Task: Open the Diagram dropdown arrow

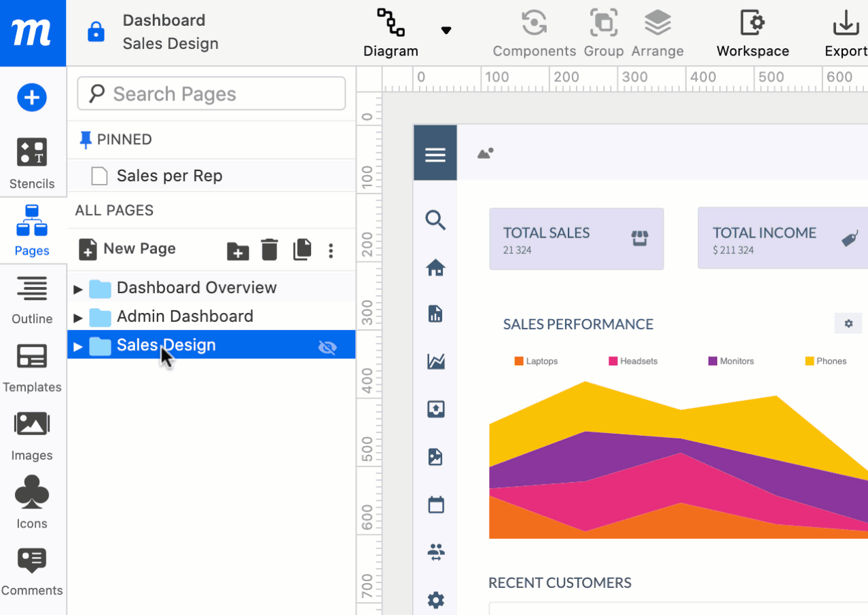Action: [x=446, y=30]
